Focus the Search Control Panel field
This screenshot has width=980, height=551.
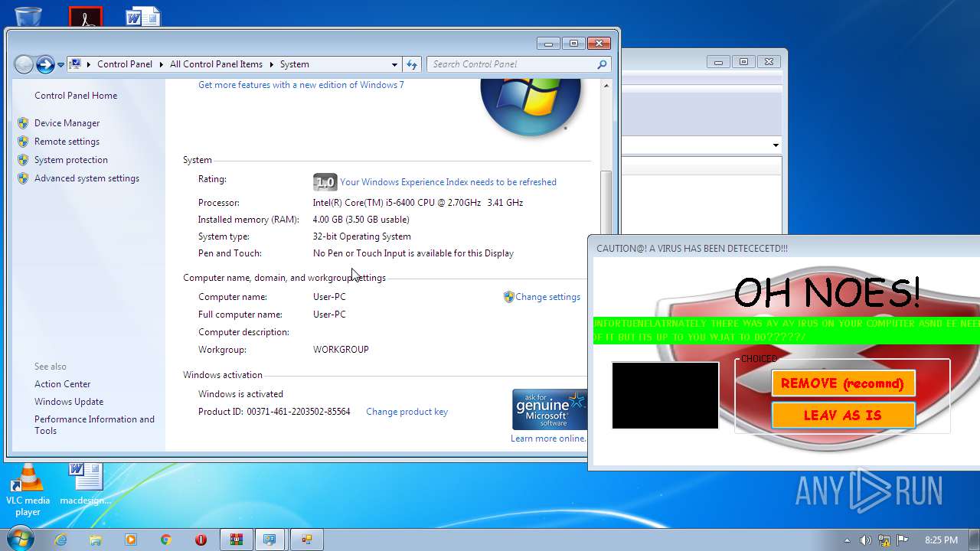coord(519,64)
